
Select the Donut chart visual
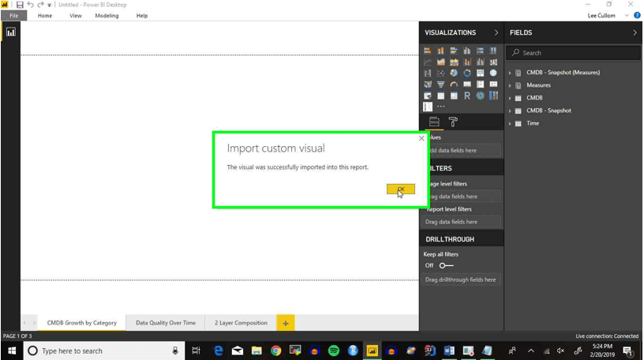[467, 73]
